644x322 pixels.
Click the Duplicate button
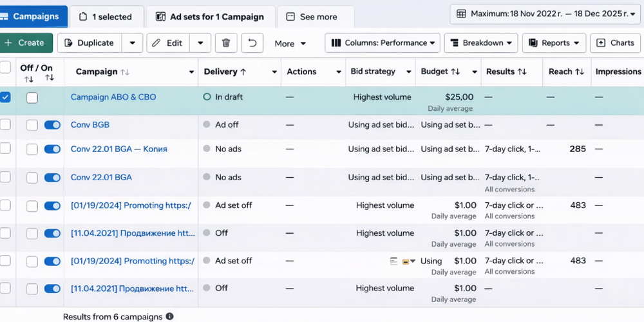pyautogui.click(x=90, y=43)
